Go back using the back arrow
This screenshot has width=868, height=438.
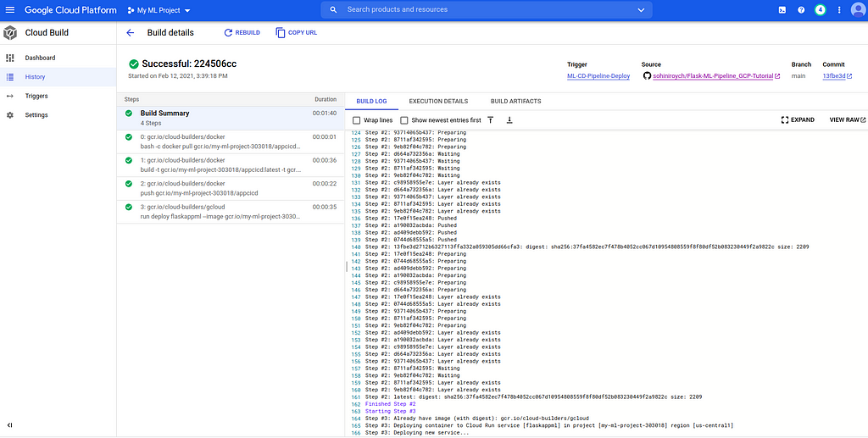pos(130,33)
